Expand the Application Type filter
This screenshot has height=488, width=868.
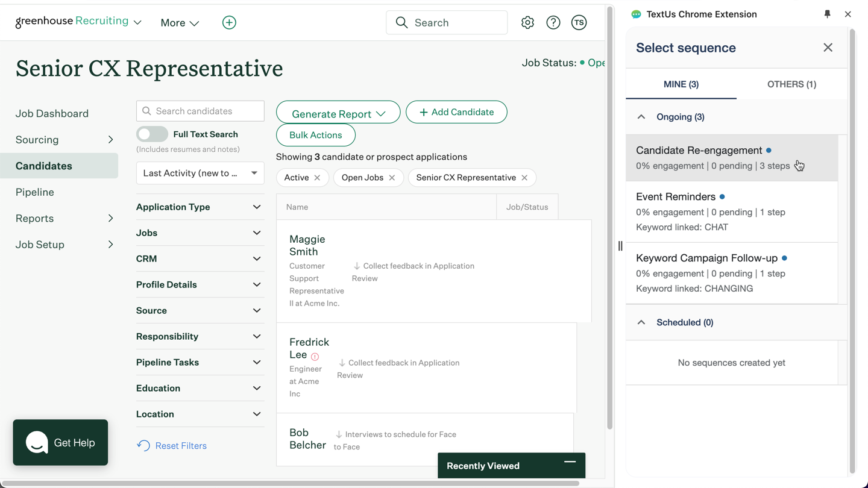(200, 207)
